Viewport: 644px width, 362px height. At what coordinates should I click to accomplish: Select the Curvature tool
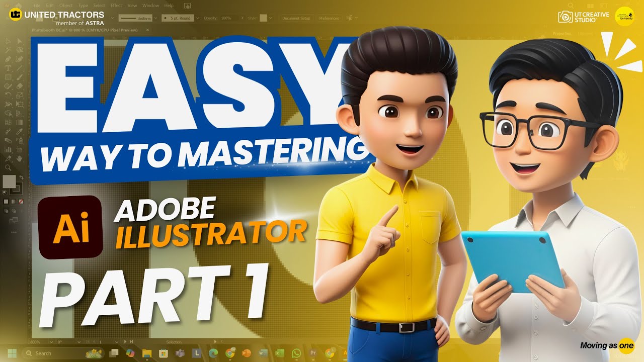point(19,59)
